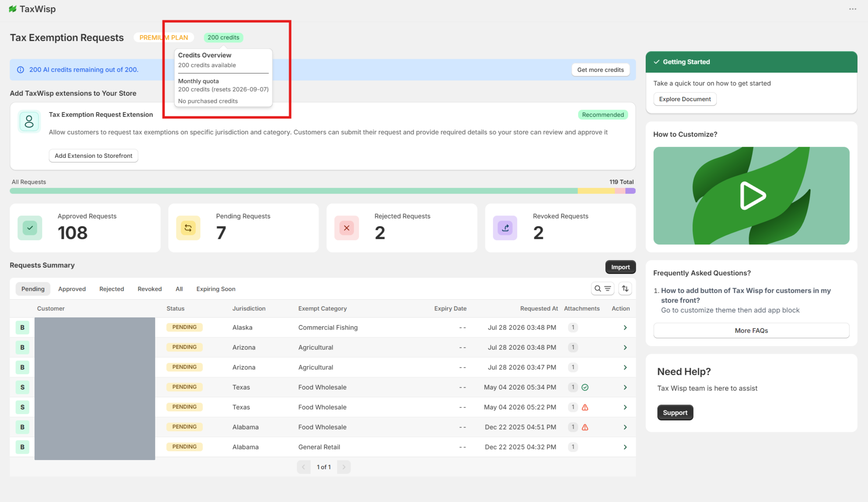Select the Pending tab

tap(33, 289)
